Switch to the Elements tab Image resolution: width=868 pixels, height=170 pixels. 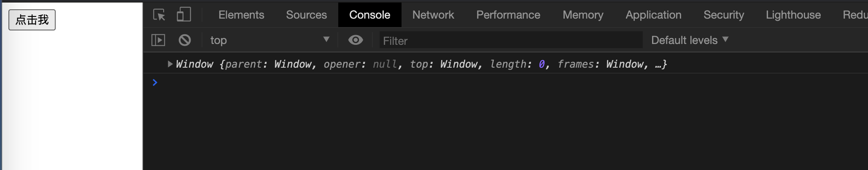point(241,15)
